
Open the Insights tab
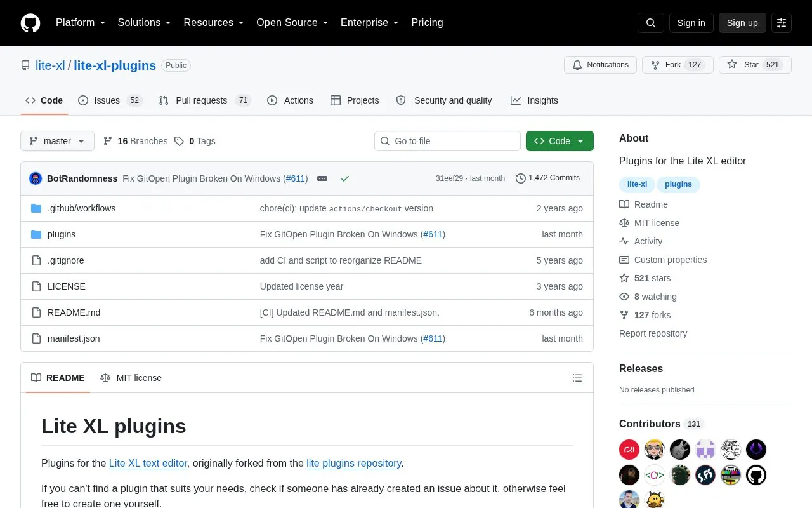pyautogui.click(x=534, y=100)
